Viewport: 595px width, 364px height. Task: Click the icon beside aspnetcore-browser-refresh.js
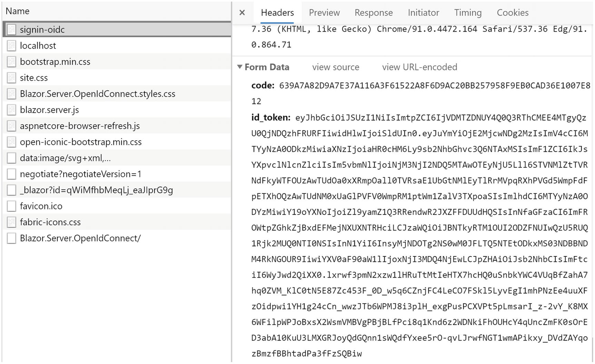11,126
